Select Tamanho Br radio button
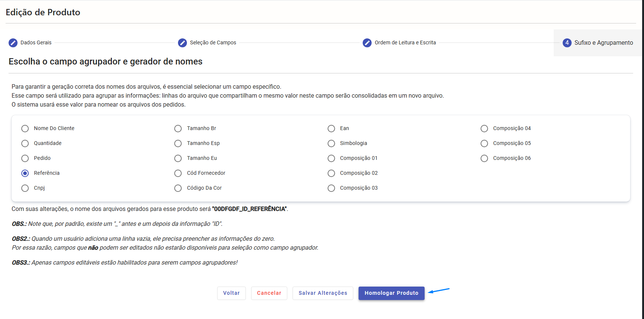 tap(178, 129)
